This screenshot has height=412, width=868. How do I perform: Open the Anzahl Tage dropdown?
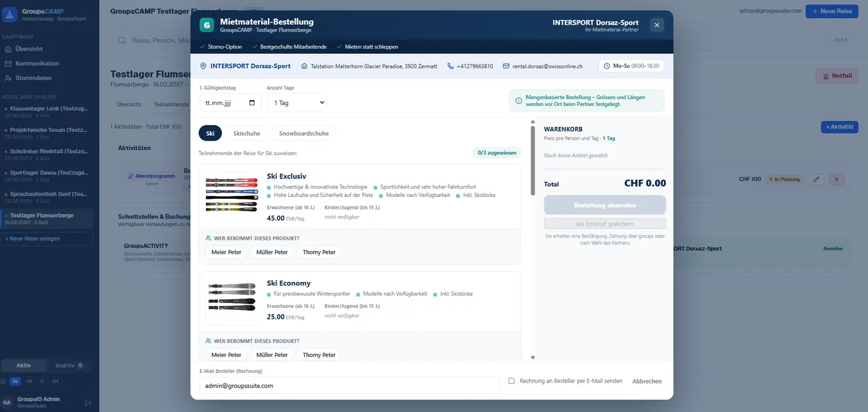tap(296, 103)
